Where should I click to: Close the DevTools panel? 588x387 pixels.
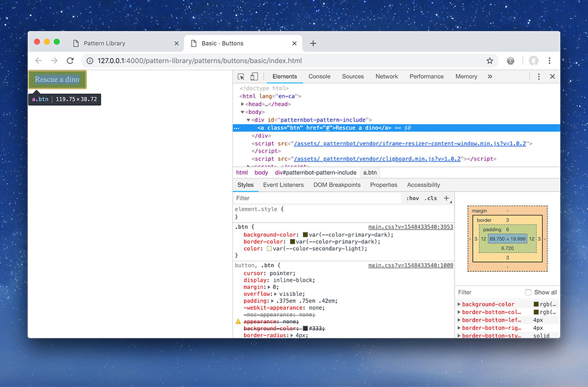click(x=552, y=76)
